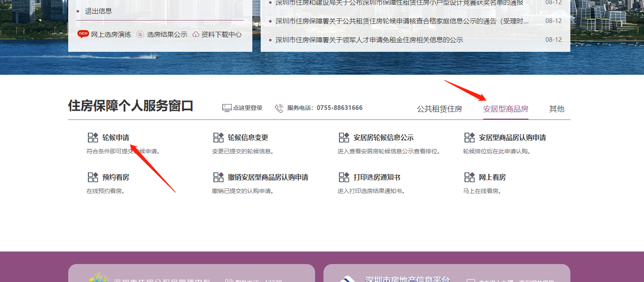
Task: Click the text 进入查看安居房轮候信息公示查看排位。
Action: point(390,151)
